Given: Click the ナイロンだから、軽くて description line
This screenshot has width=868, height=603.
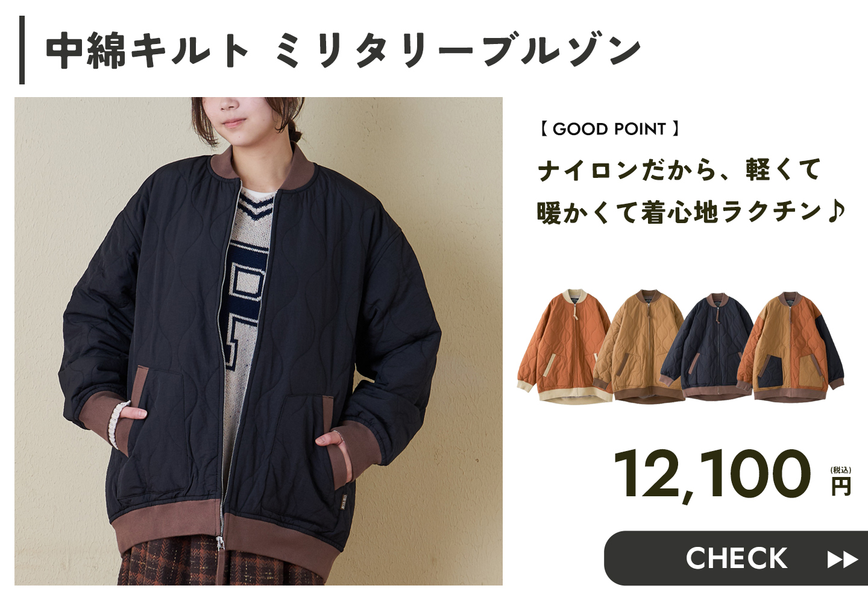Looking at the screenshot, I should click(x=679, y=169).
